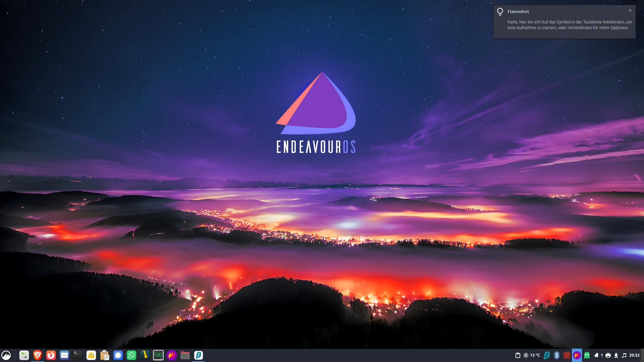The width and height of the screenshot is (644, 362).
Task: Open the firewall brick wall tray icon
Action: (x=567, y=355)
